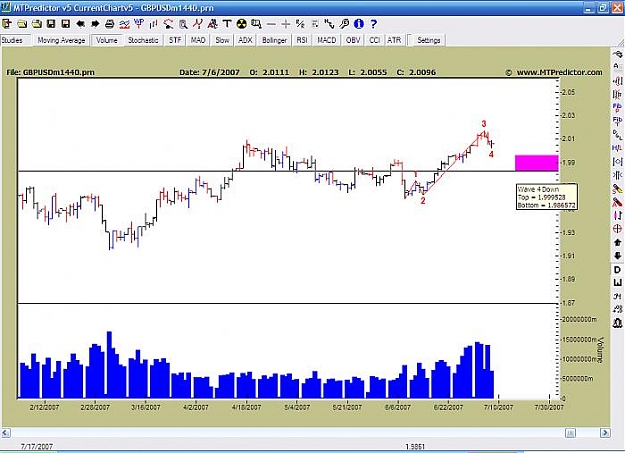Select the T text tool
The width and height of the screenshot is (625, 453).
click(x=227, y=24)
